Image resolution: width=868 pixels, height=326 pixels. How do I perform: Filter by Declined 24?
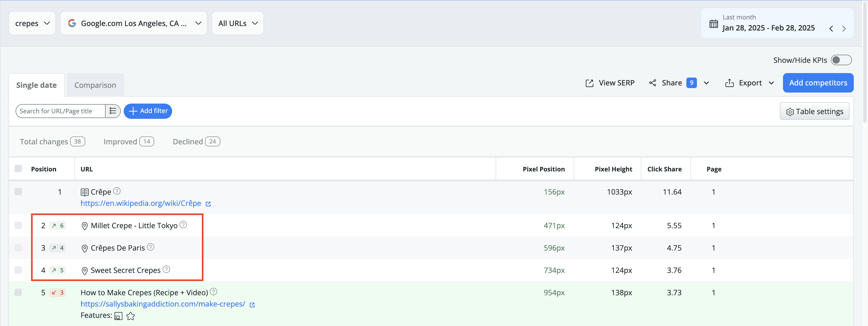pos(196,142)
